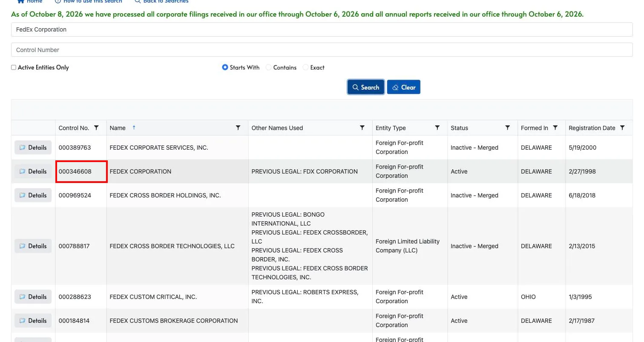Open filter for Entity Type column
The height and width of the screenshot is (342, 644).
click(x=437, y=128)
